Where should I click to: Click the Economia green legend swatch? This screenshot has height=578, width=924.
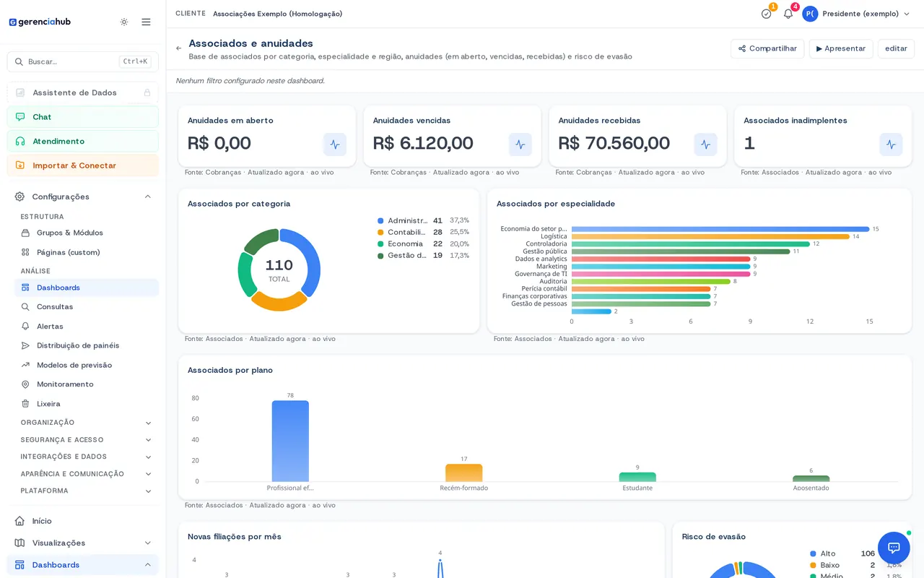pos(380,243)
